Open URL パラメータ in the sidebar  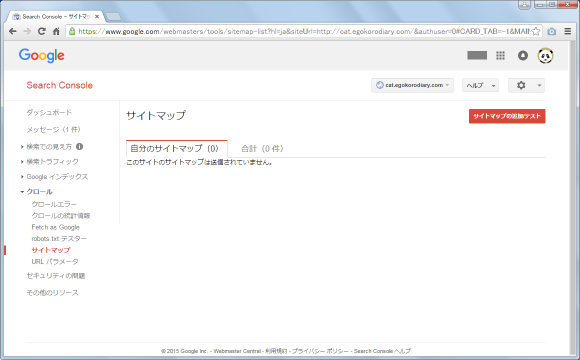click(x=55, y=262)
